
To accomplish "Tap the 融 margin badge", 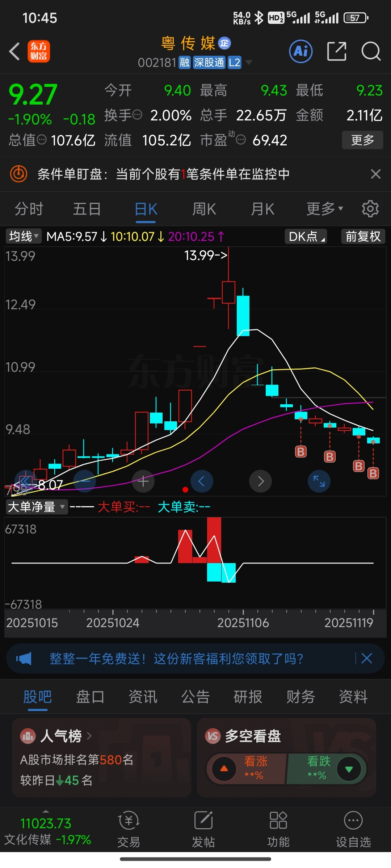I will 185,63.
